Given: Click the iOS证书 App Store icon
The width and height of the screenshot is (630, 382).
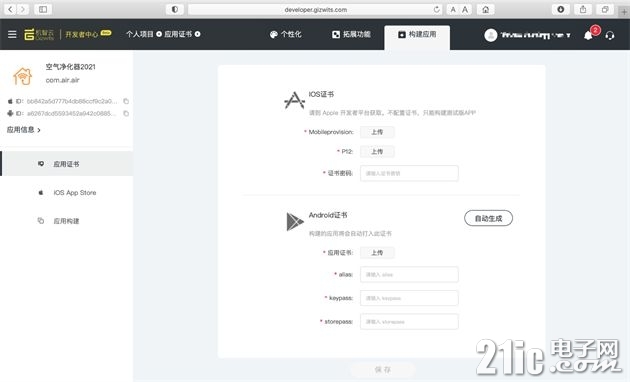Looking at the screenshot, I should click(x=295, y=100).
